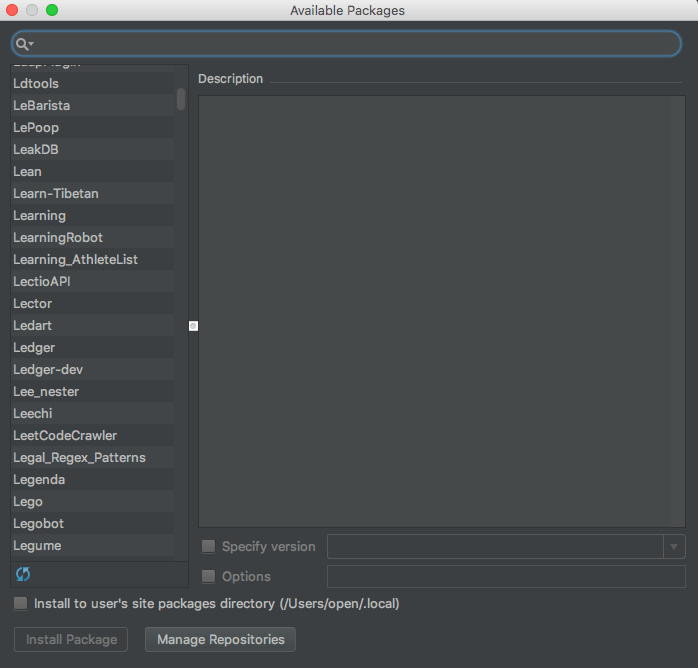Select the Leechi package
This screenshot has width=698, height=668.
tap(93, 414)
